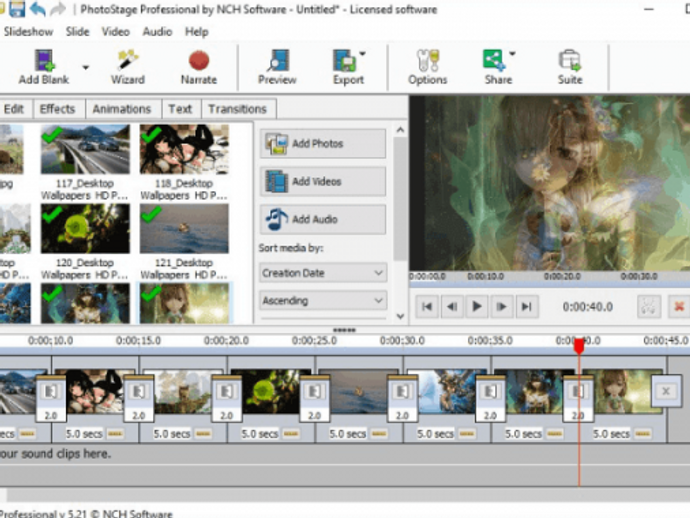Viewport: 690px width, 518px height.
Task: Open the Help menu
Action: pyautogui.click(x=196, y=32)
